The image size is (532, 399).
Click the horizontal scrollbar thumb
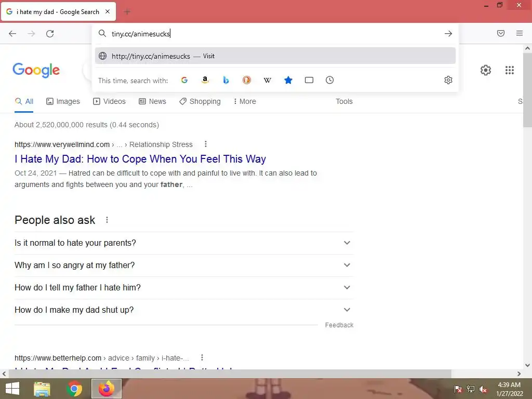click(230, 374)
